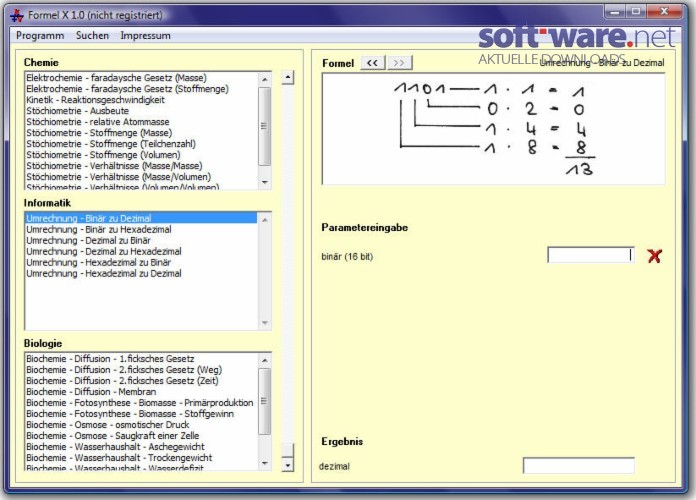Select Stöchiometrie - Stoffmenge (Teilchenzahl)

click(141, 144)
